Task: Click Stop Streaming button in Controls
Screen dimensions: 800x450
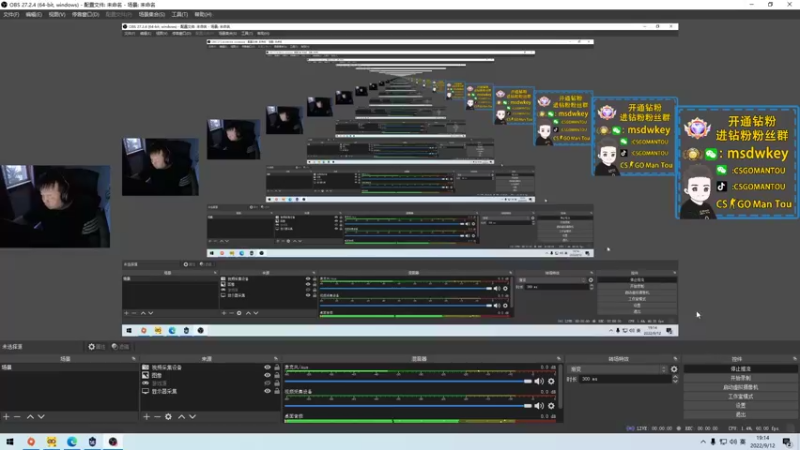Action: coord(740,369)
